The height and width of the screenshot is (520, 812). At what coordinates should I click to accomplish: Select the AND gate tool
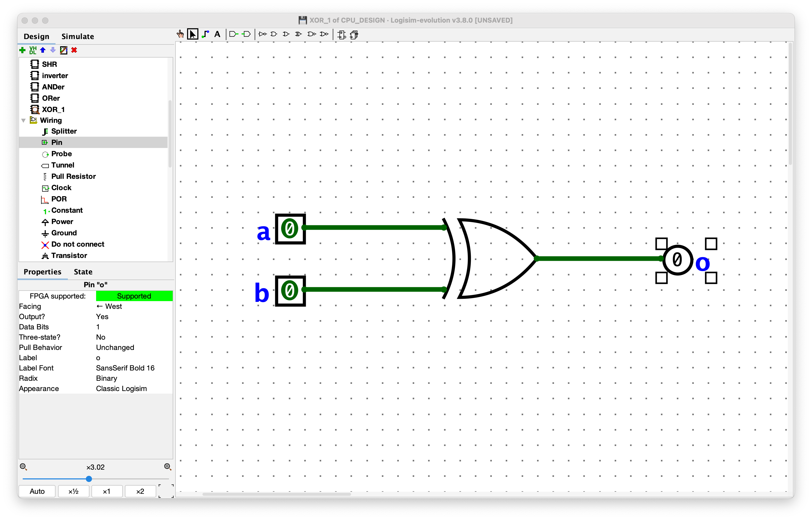274,34
